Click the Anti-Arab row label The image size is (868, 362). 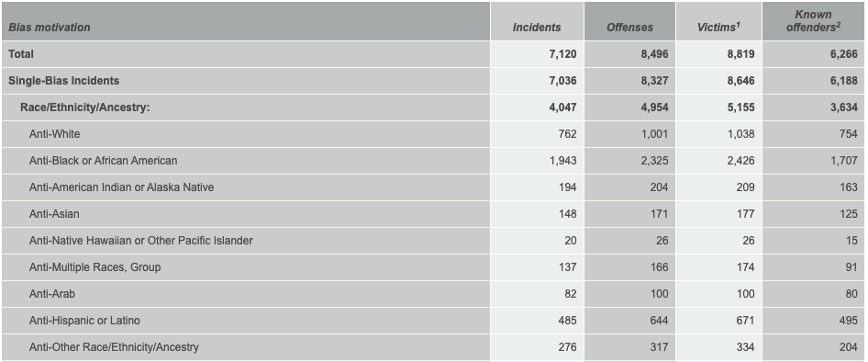pyautogui.click(x=52, y=294)
